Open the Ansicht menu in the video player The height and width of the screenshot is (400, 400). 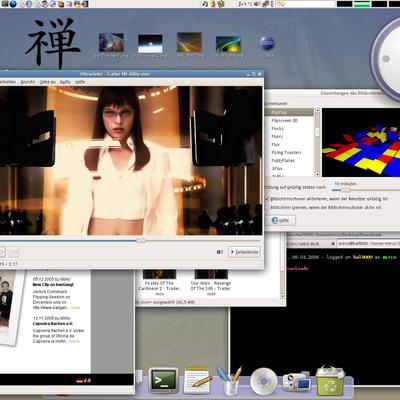[x=28, y=82]
